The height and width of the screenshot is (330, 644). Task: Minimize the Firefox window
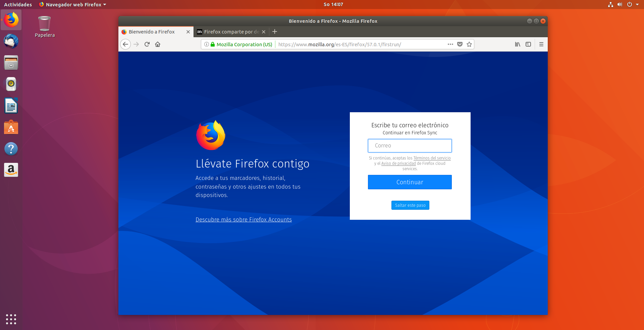[x=530, y=21]
